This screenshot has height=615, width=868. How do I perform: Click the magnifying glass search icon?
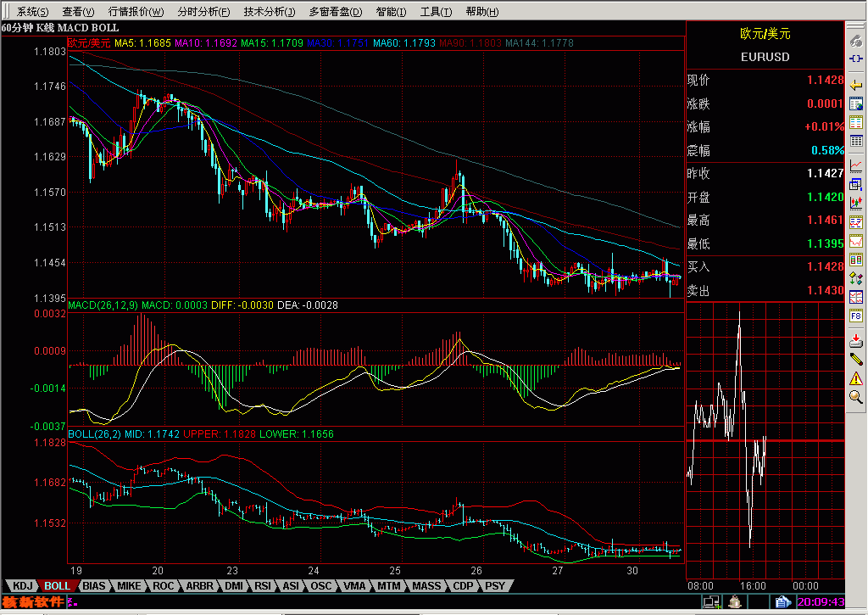[x=856, y=397]
